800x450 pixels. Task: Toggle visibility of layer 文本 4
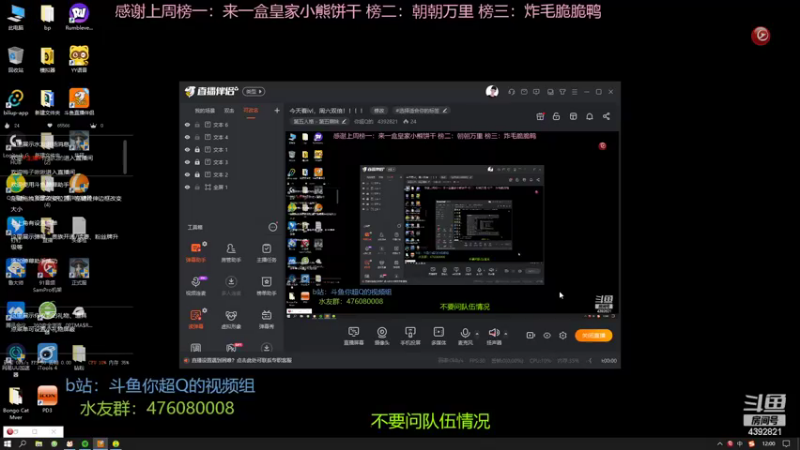click(x=187, y=137)
